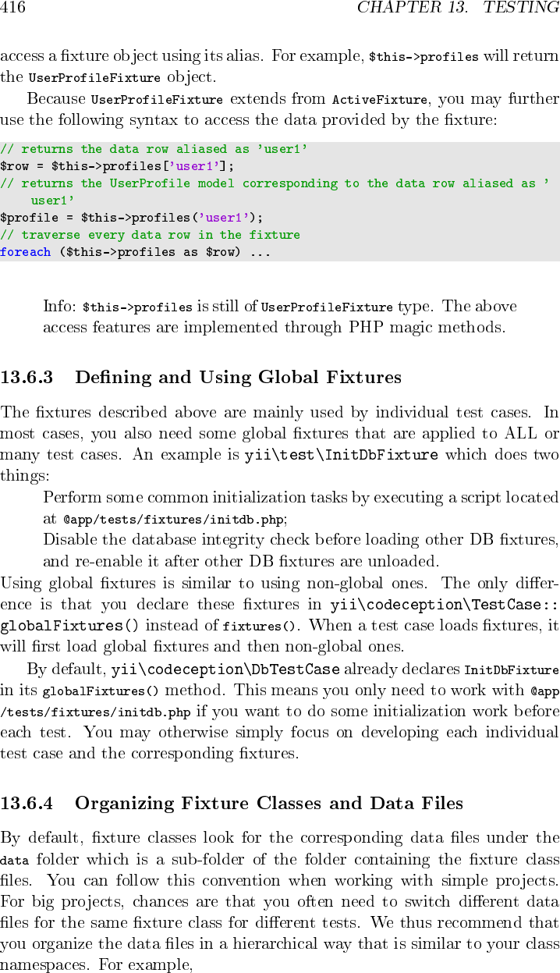Click '/tests/fixtures/initdb.php' in the By default paragraph

click(x=95, y=712)
